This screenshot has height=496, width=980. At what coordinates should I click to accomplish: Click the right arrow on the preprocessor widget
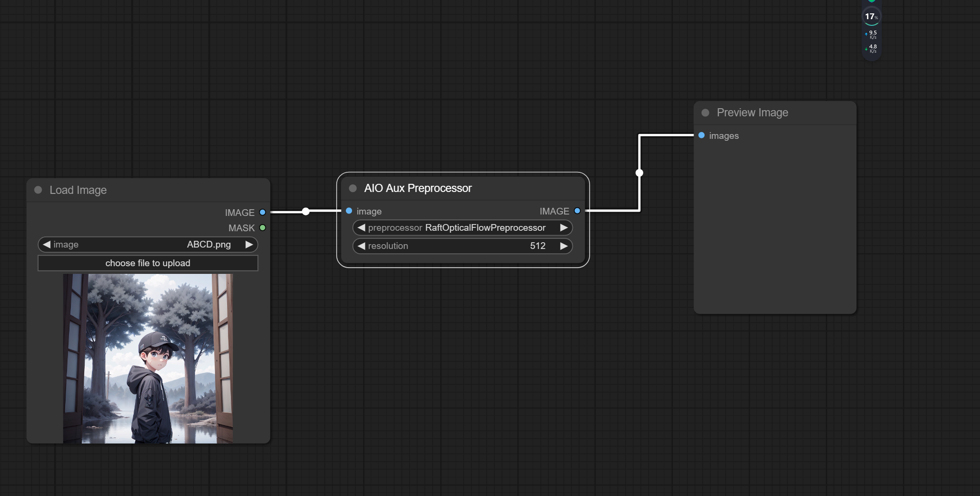(x=563, y=227)
